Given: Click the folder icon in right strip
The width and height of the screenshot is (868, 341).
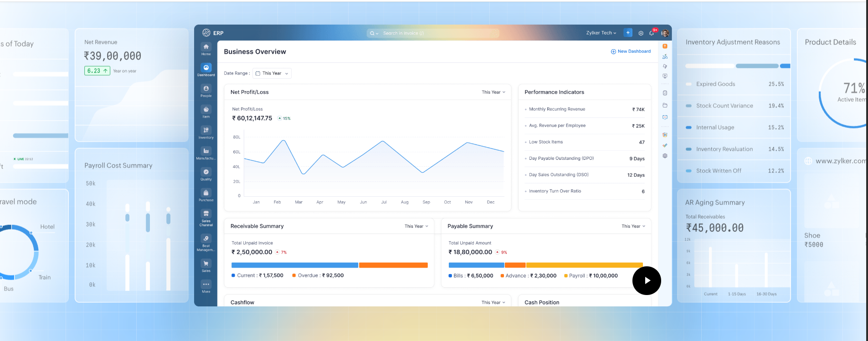Looking at the screenshot, I should click(665, 105).
